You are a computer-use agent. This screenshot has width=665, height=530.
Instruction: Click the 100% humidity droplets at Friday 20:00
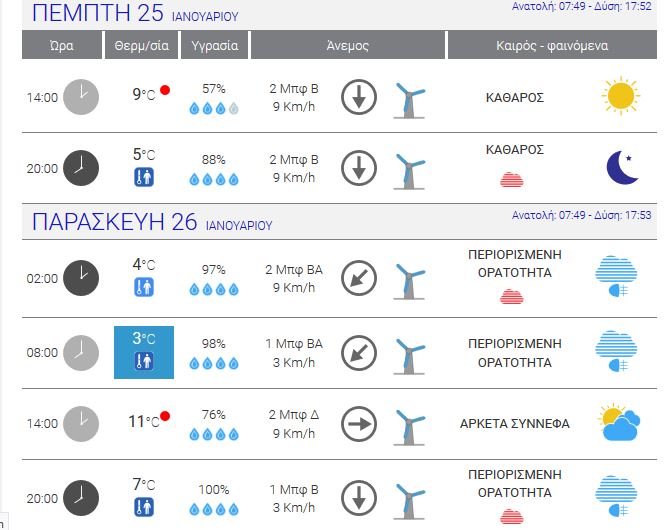tap(214, 509)
